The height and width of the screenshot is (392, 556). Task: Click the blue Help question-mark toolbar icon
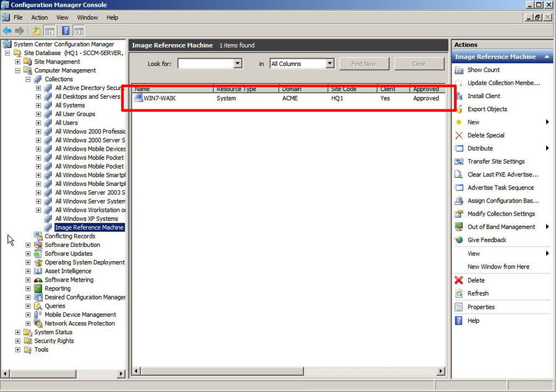(x=65, y=31)
